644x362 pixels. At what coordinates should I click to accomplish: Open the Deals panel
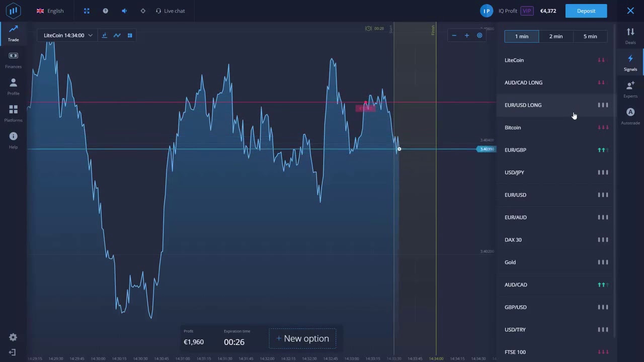[x=630, y=36]
